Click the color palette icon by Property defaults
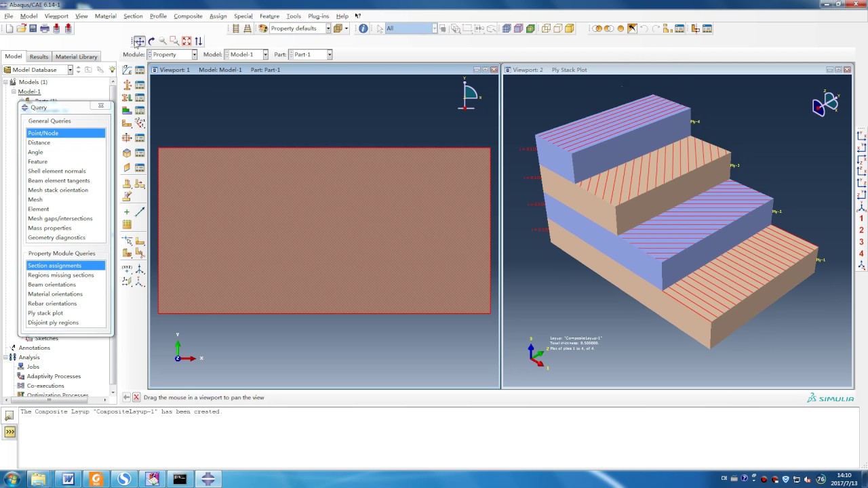 tap(263, 28)
